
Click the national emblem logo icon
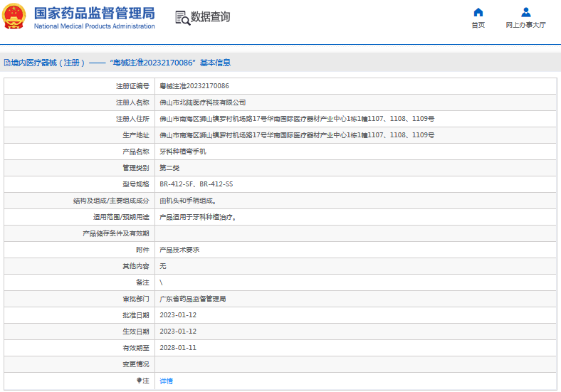pos(14,17)
